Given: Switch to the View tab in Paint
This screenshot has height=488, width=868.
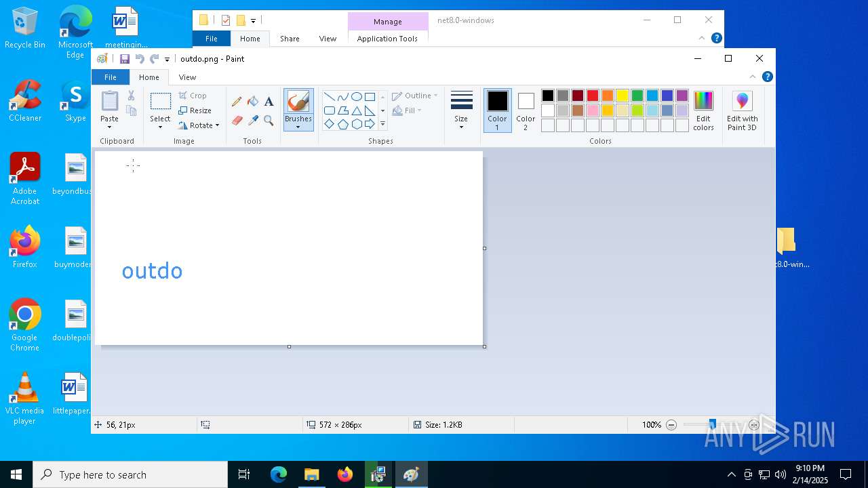Looking at the screenshot, I should (187, 77).
